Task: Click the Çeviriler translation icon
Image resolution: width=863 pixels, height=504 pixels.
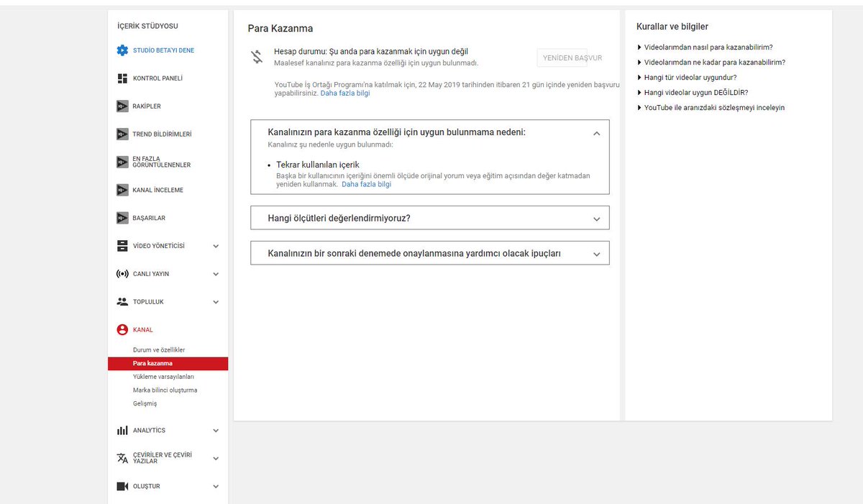Action: (122, 458)
